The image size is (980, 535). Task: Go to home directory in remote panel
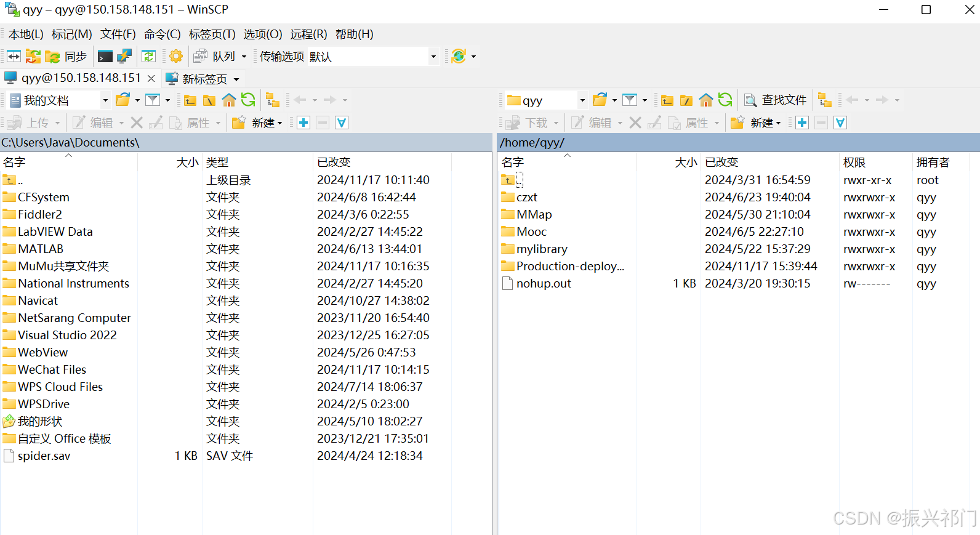tap(706, 100)
